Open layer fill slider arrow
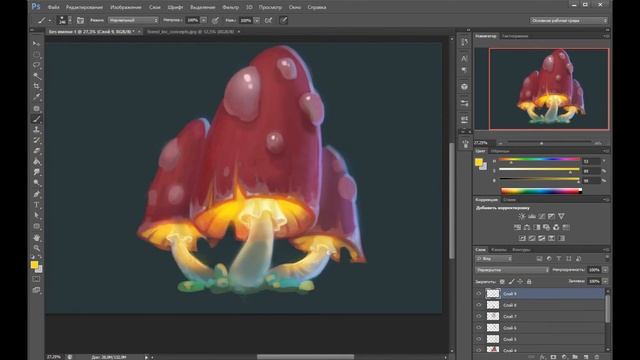Screen dimensions: 640x360 pyautogui.click(x=605, y=281)
